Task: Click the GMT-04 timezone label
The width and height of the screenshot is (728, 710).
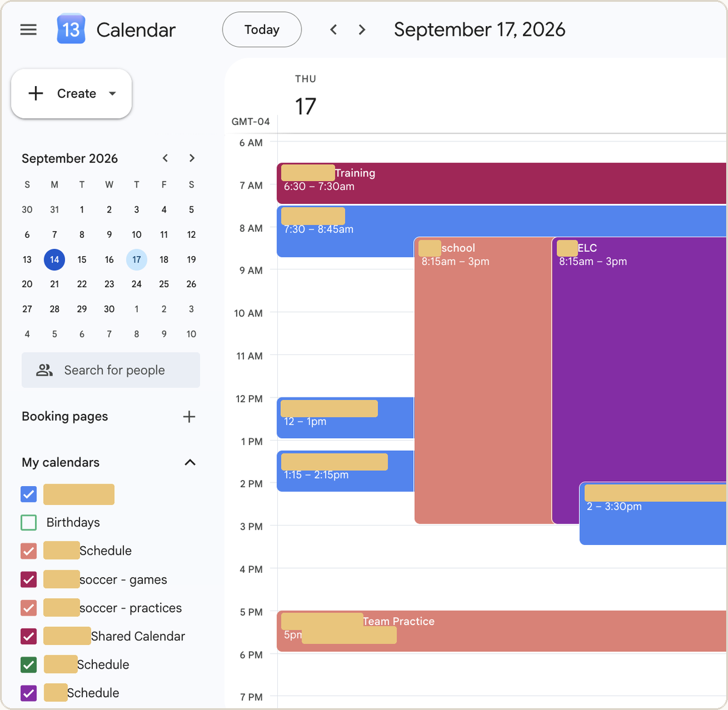Action: (251, 121)
